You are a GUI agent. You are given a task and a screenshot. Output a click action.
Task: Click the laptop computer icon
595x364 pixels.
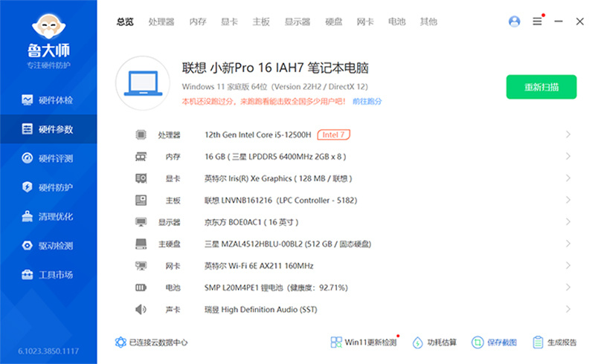coord(143,83)
